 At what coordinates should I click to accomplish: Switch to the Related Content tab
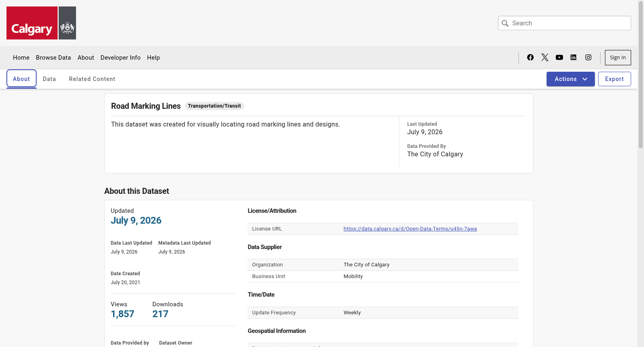[x=92, y=79]
